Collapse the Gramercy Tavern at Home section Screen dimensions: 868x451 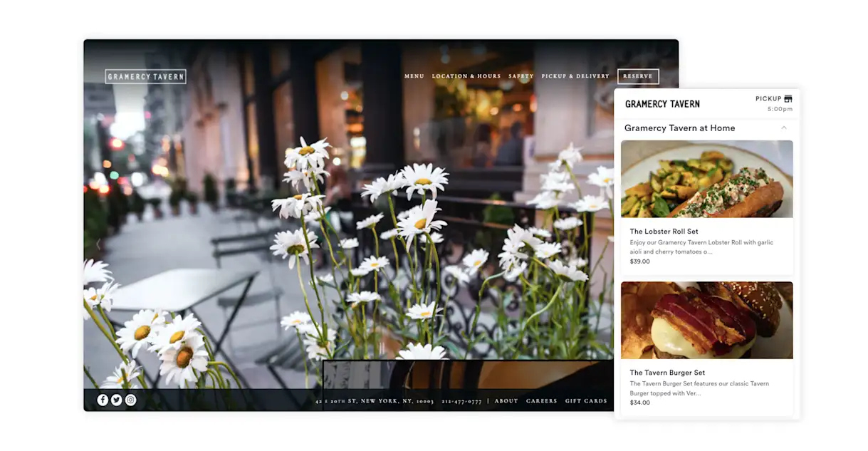click(x=784, y=128)
